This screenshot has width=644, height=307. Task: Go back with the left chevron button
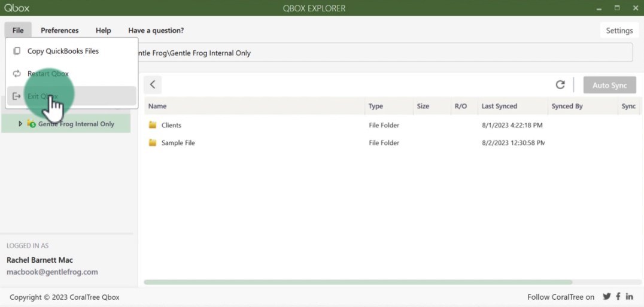(x=153, y=84)
